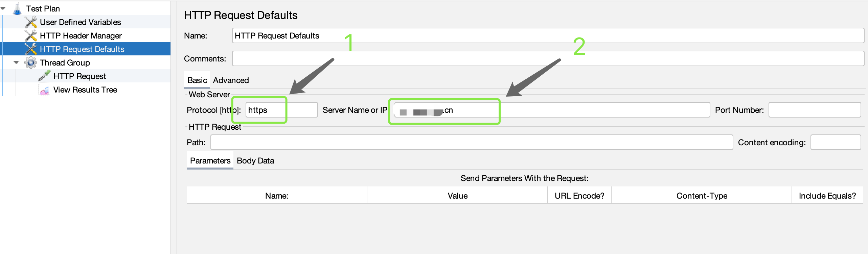Image resolution: width=868 pixels, height=254 pixels.
Task: Select the Parameters tab
Action: click(210, 161)
